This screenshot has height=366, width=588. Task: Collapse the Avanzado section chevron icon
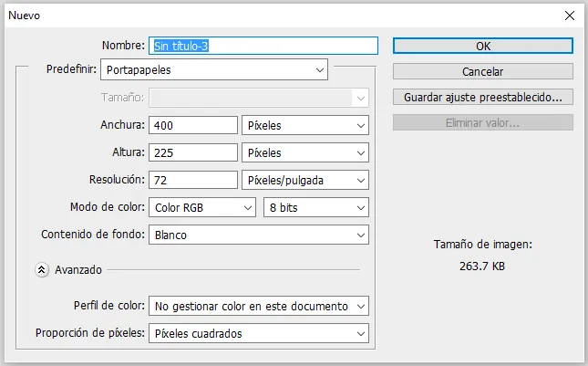(42, 269)
